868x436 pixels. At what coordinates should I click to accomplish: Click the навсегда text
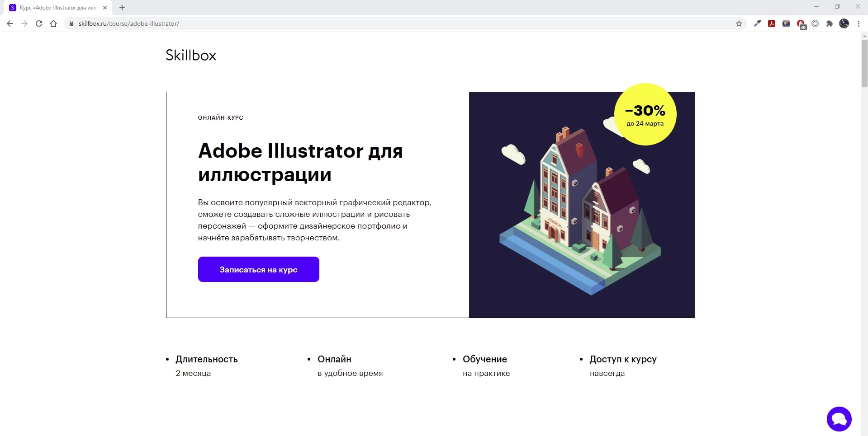click(607, 373)
